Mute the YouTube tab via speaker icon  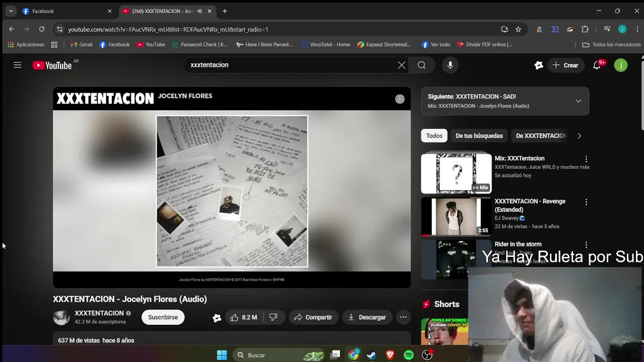[199, 11]
